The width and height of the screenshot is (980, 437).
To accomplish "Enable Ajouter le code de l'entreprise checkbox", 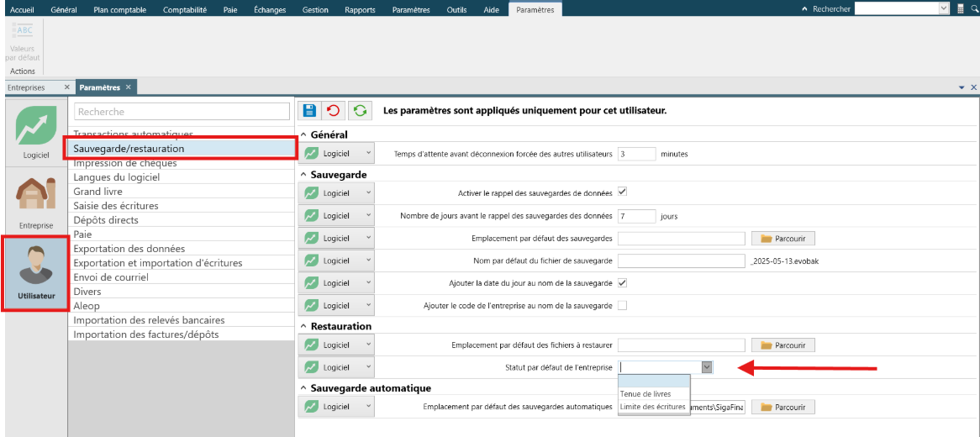I will (622, 305).
